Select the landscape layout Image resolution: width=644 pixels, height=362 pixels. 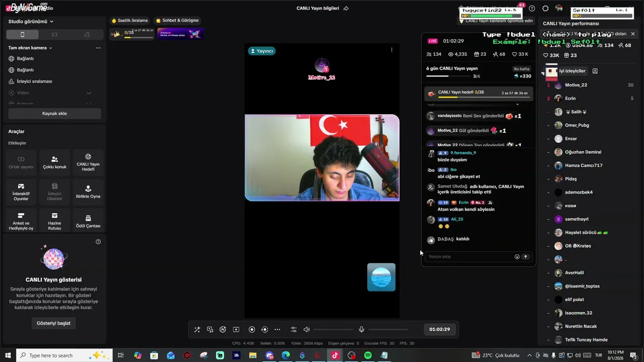click(55, 35)
